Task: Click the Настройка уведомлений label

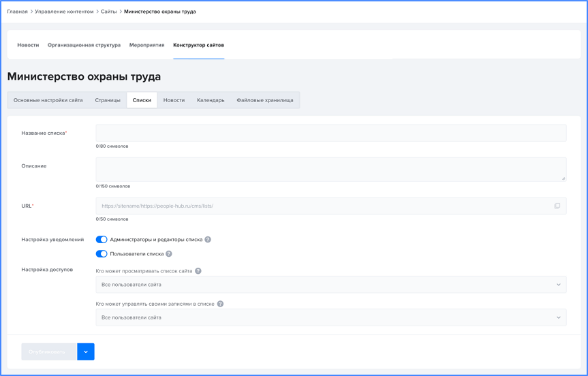Action: pyautogui.click(x=52, y=240)
